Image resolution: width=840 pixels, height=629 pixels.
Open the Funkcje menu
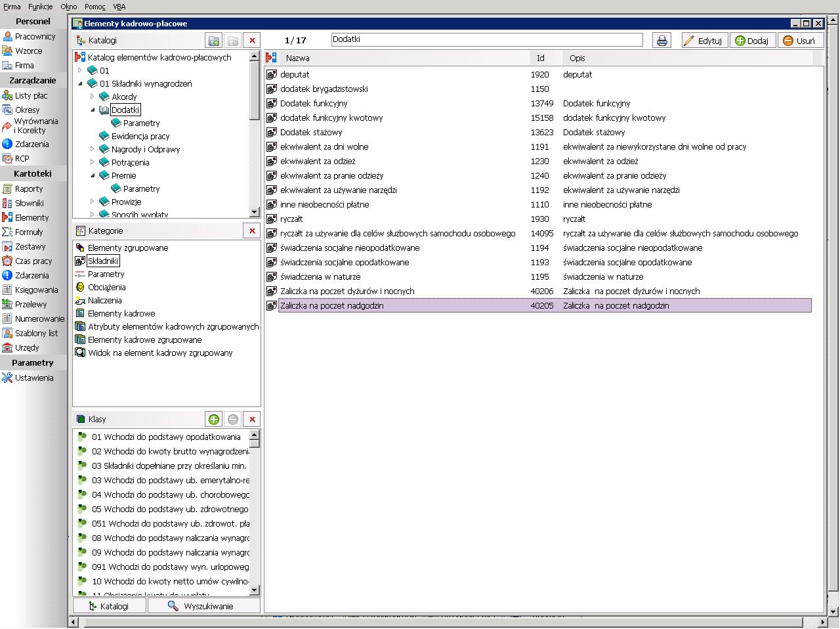pyautogui.click(x=41, y=7)
